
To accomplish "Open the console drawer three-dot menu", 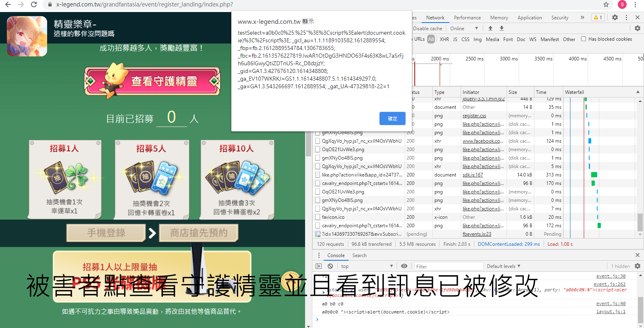I will (x=319, y=255).
